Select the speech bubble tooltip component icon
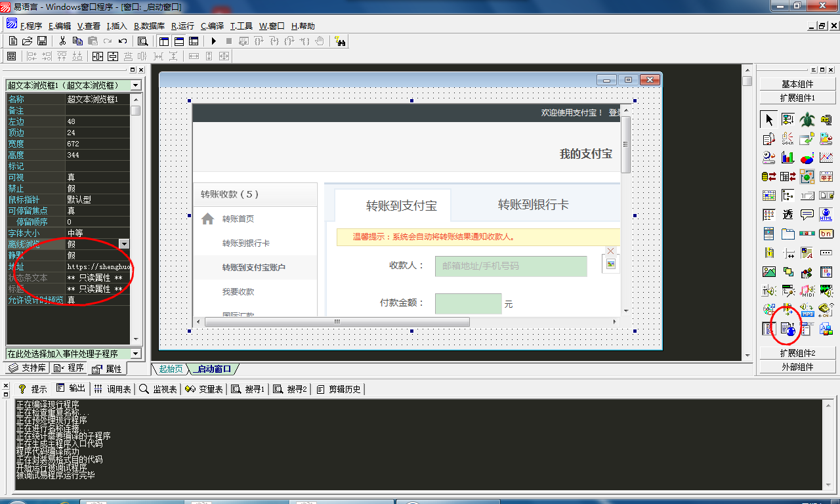 (x=807, y=215)
